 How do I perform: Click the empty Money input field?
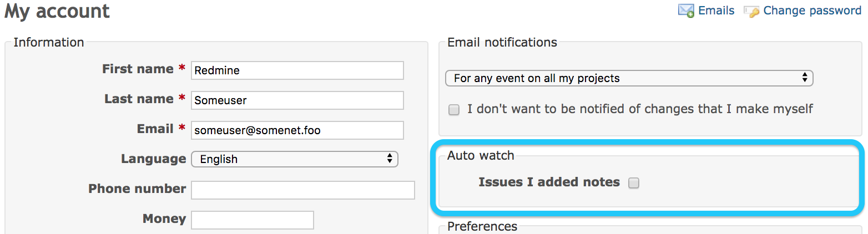tap(253, 220)
